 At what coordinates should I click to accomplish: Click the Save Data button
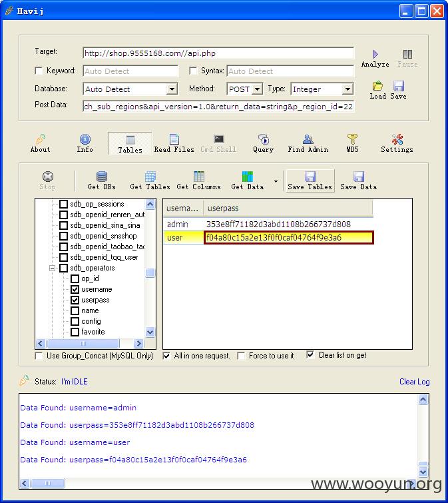(x=359, y=181)
